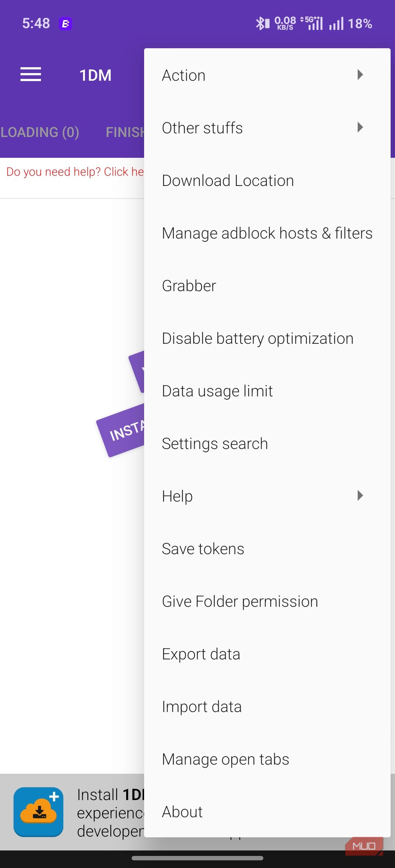Select Save tokens entry
The width and height of the screenshot is (395, 868).
[x=267, y=549]
